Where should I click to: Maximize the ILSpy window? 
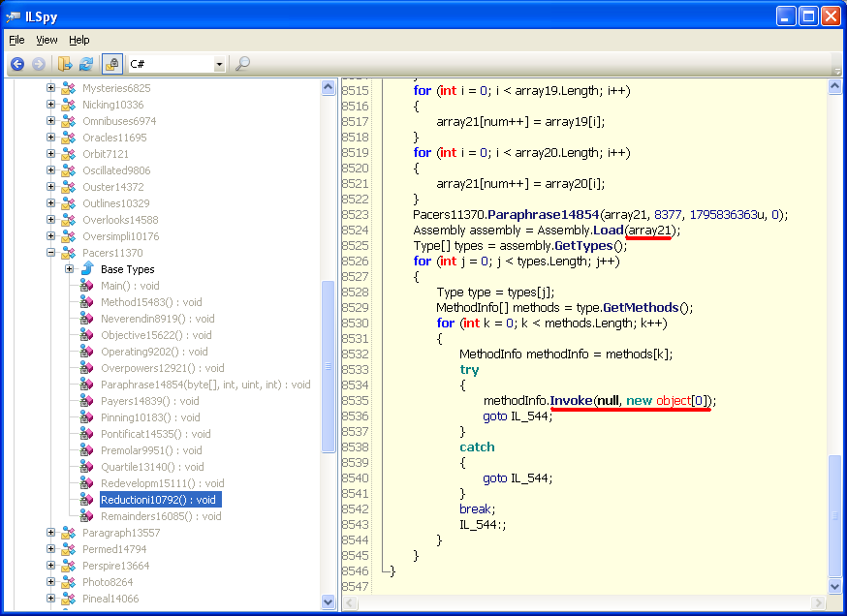tap(808, 16)
